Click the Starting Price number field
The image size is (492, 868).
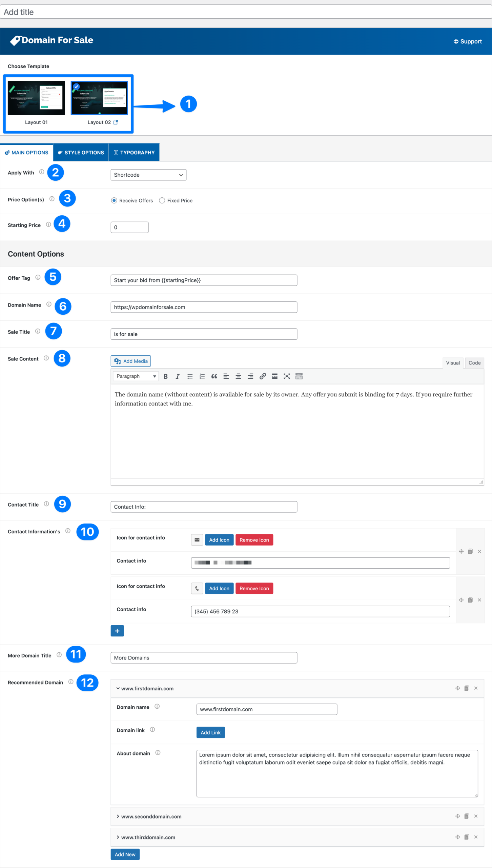click(129, 227)
